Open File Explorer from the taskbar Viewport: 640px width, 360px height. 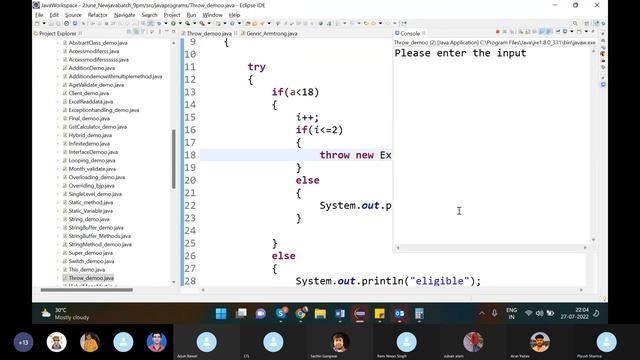[x=320, y=313]
